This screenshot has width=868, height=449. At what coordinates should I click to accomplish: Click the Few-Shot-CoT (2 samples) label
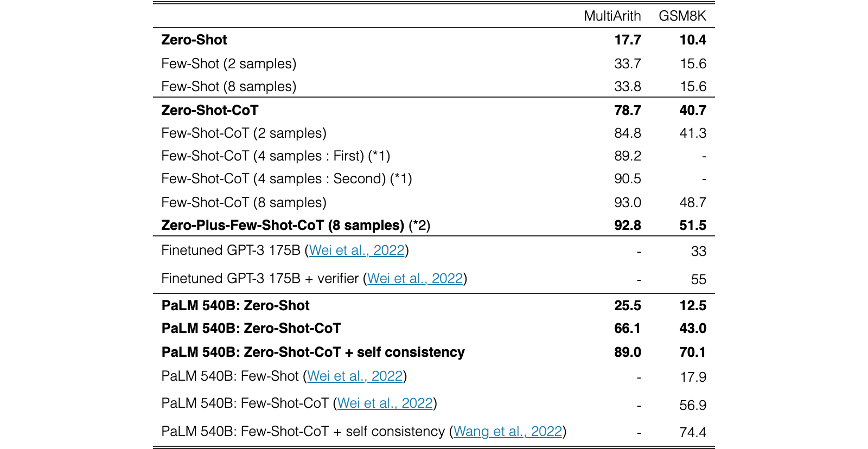(244, 133)
